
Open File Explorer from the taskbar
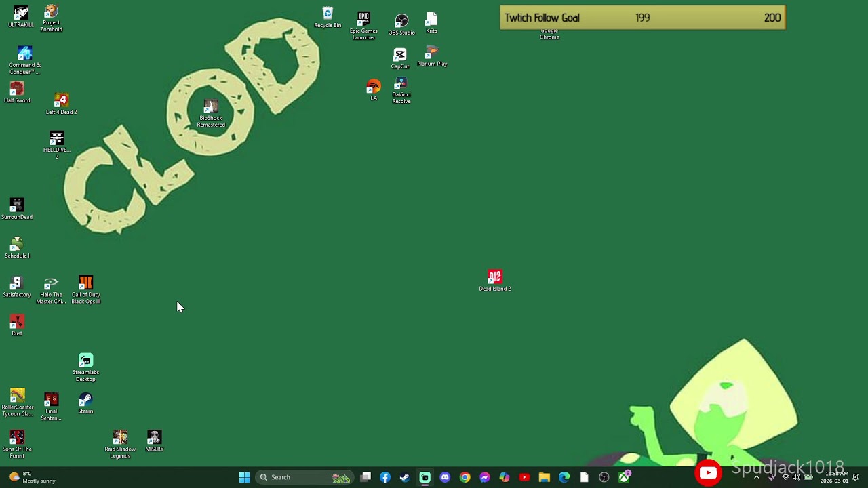544,477
